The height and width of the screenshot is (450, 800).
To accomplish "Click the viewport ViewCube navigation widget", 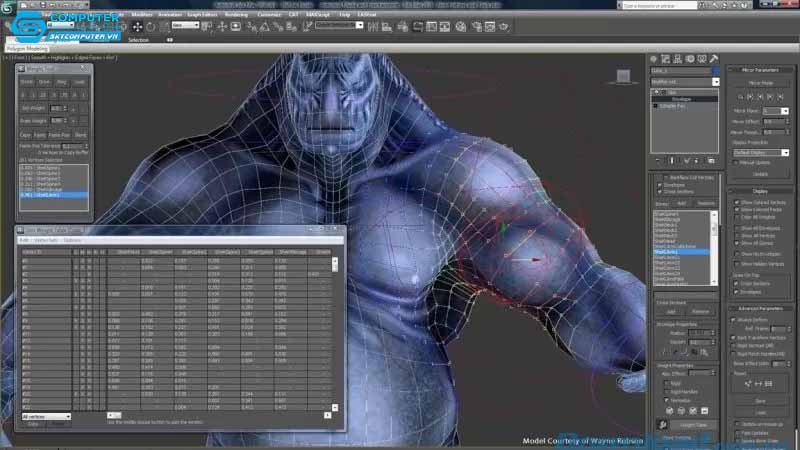I will coord(623,77).
